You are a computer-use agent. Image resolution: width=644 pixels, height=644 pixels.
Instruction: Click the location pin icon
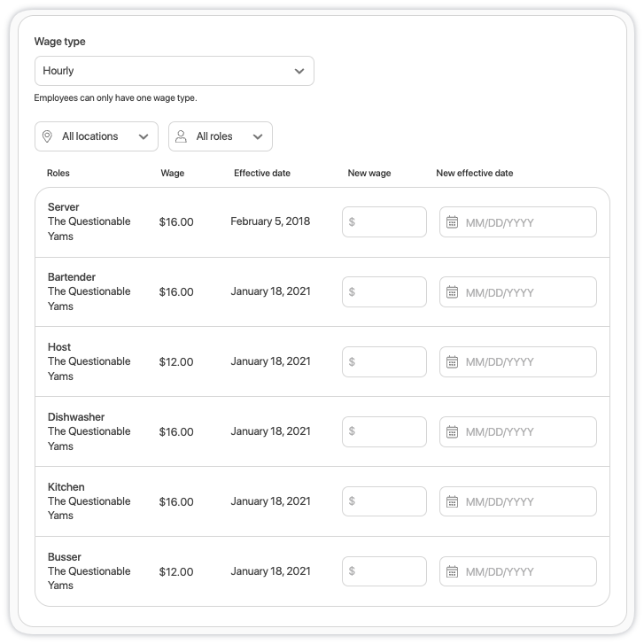click(47, 136)
